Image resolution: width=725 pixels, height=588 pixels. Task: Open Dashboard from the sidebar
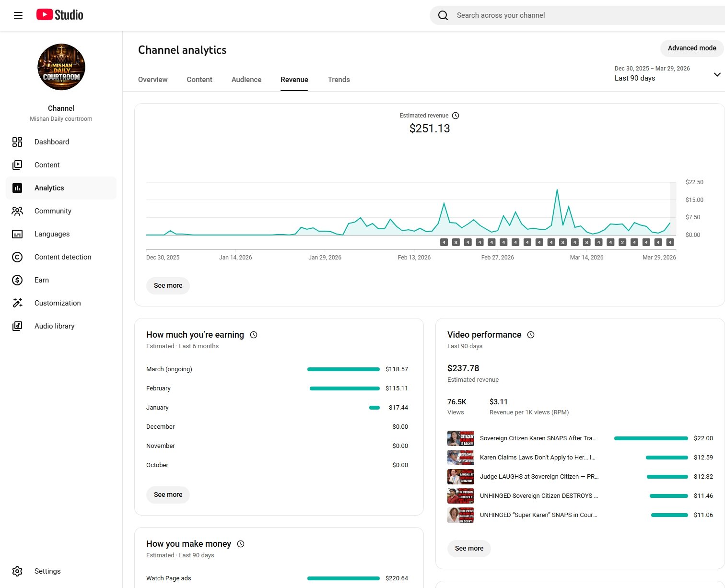click(x=52, y=142)
